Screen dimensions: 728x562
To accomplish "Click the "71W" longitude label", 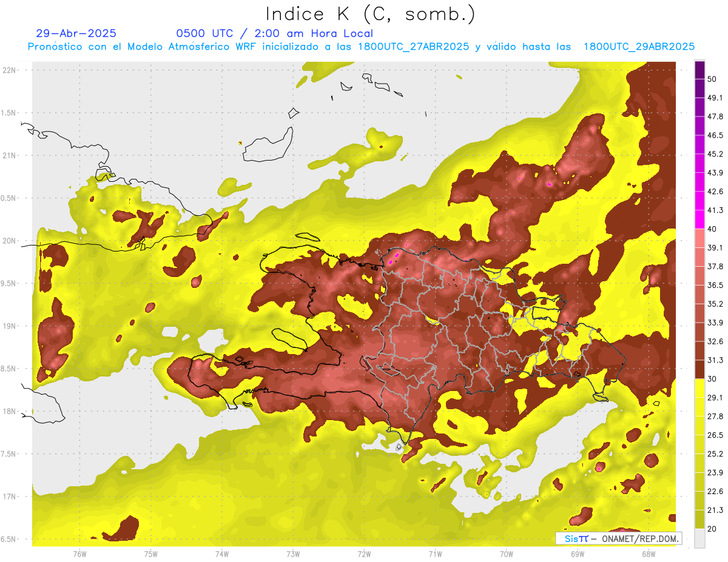I will pyautogui.click(x=435, y=554).
